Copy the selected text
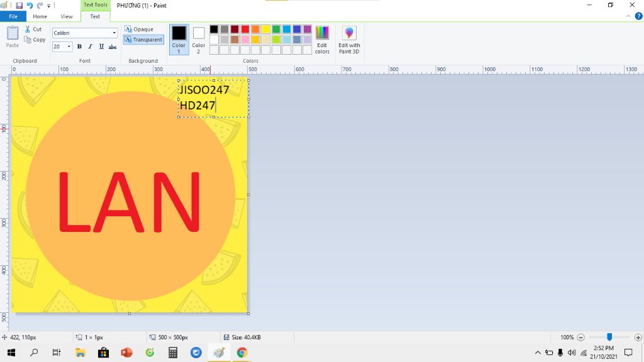 pos(35,40)
